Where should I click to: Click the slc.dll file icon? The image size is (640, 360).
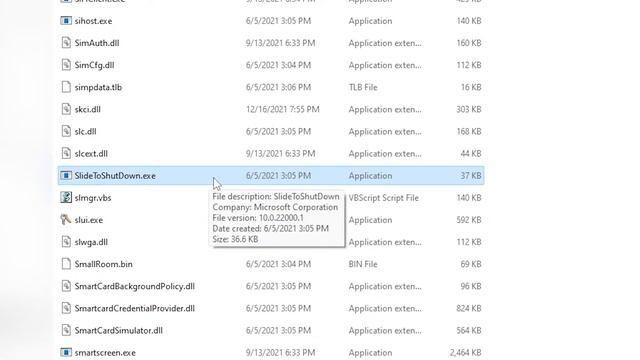point(66,131)
